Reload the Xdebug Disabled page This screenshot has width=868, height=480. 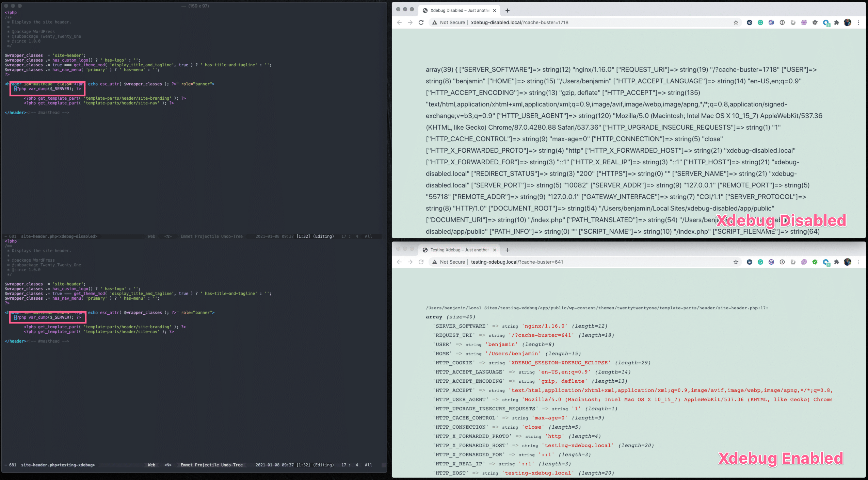(421, 22)
